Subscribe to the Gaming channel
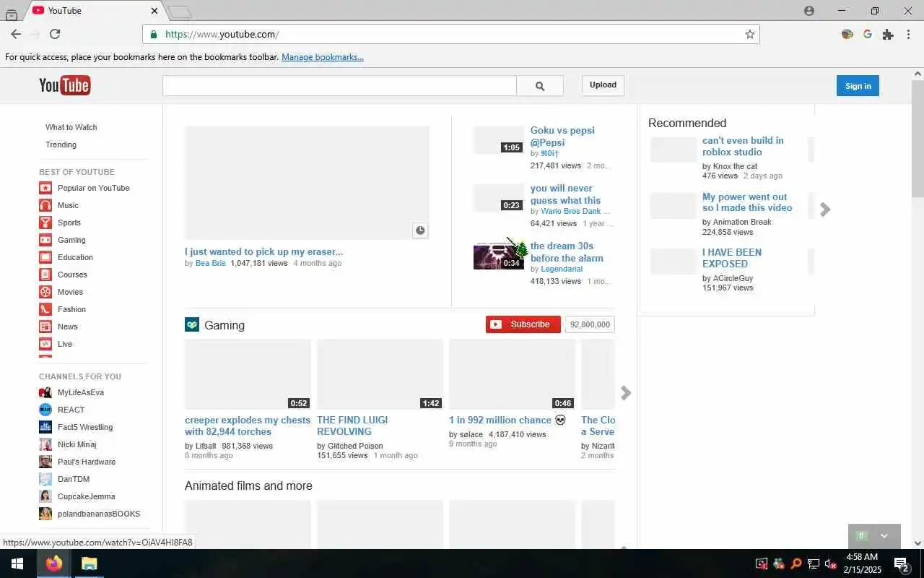 click(x=523, y=324)
